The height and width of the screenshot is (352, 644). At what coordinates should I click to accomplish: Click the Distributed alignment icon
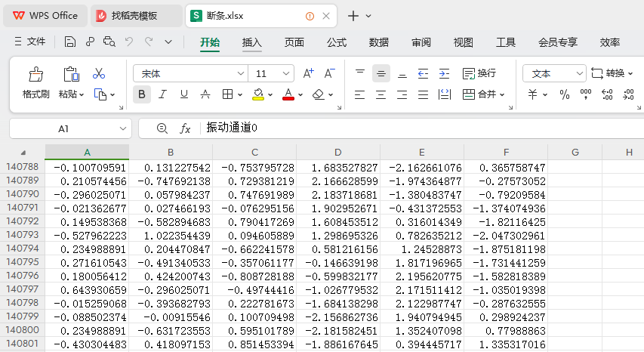[445, 94]
